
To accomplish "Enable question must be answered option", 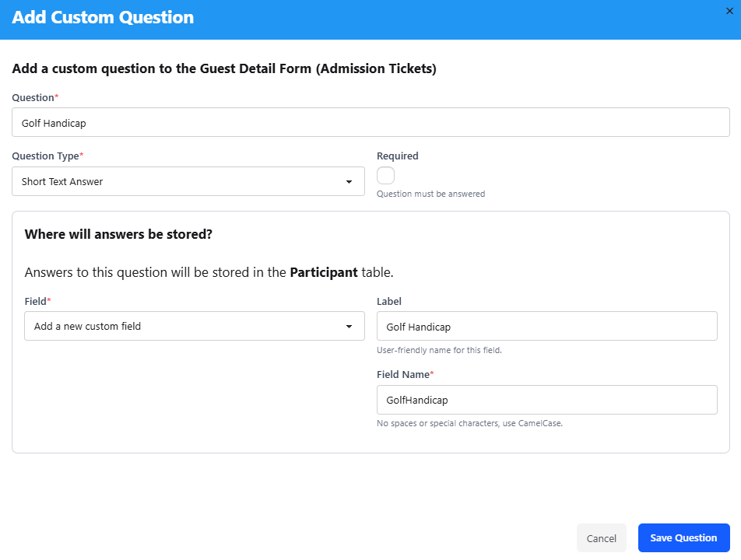I will tap(385, 174).
